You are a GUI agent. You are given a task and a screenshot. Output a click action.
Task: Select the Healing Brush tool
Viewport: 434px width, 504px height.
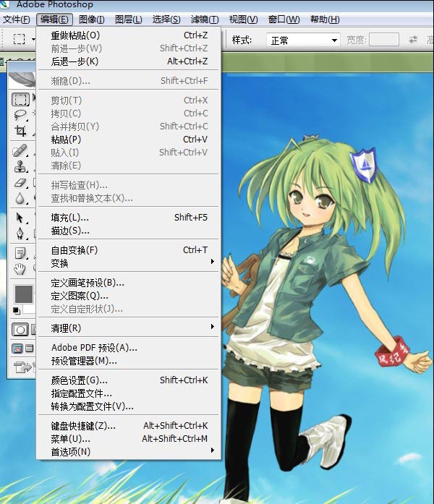click(21, 151)
